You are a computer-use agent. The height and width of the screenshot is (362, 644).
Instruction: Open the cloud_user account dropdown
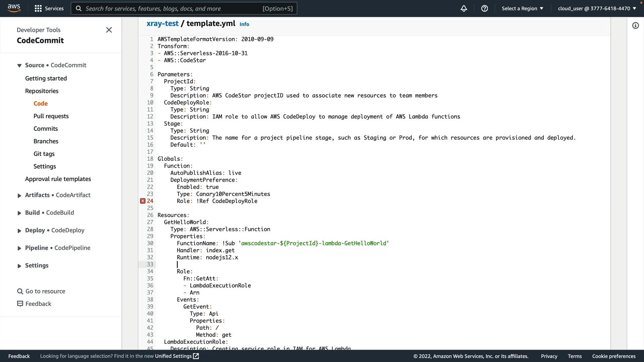pos(597,8)
